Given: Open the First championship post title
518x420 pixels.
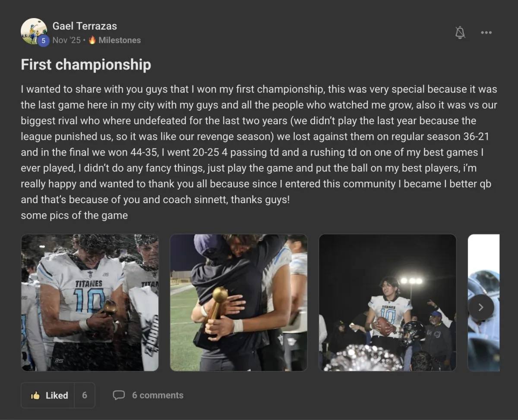Looking at the screenshot, I should (86, 65).
